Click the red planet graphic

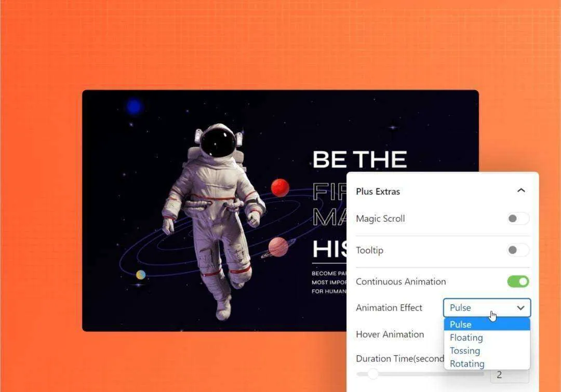(280, 187)
